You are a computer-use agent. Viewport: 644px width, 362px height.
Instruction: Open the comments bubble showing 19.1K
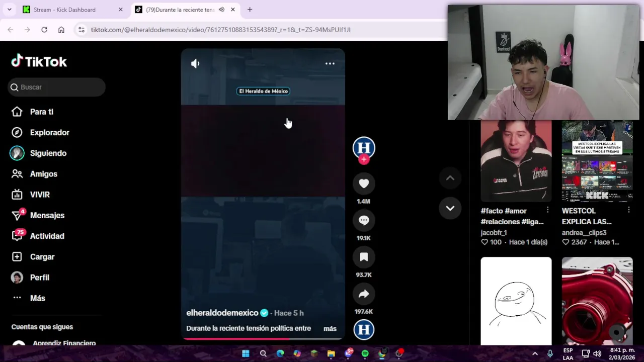pyautogui.click(x=364, y=221)
